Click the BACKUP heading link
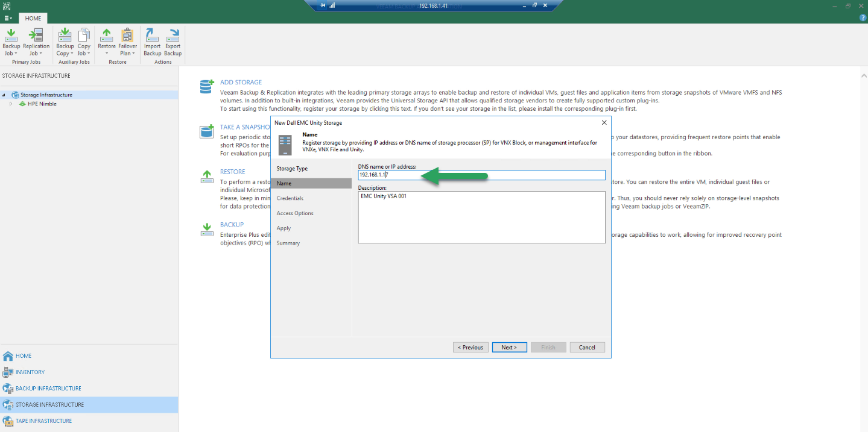The height and width of the screenshot is (432, 868). [232, 225]
